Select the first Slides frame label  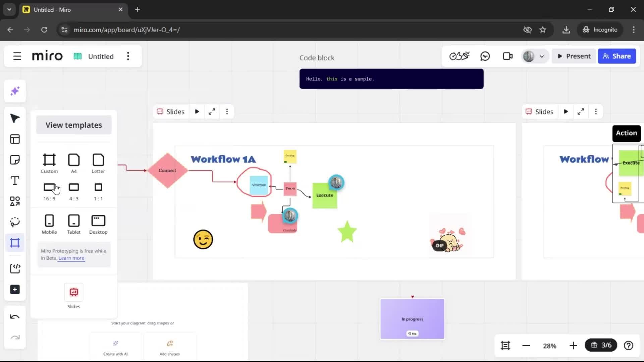pos(171,112)
